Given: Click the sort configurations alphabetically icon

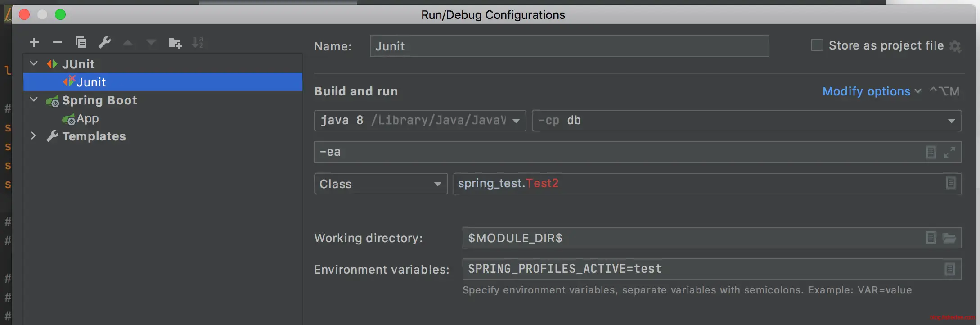Looking at the screenshot, I should pyautogui.click(x=198, y=43).
